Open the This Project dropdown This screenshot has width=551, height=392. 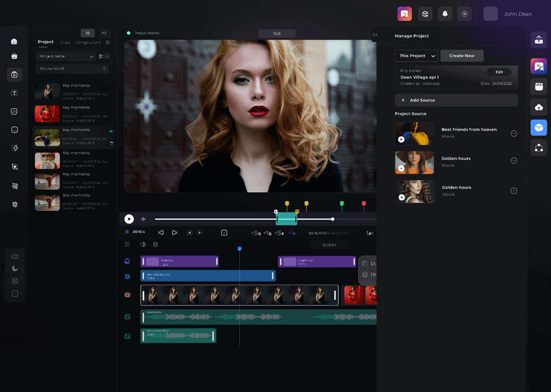point(416,56)
